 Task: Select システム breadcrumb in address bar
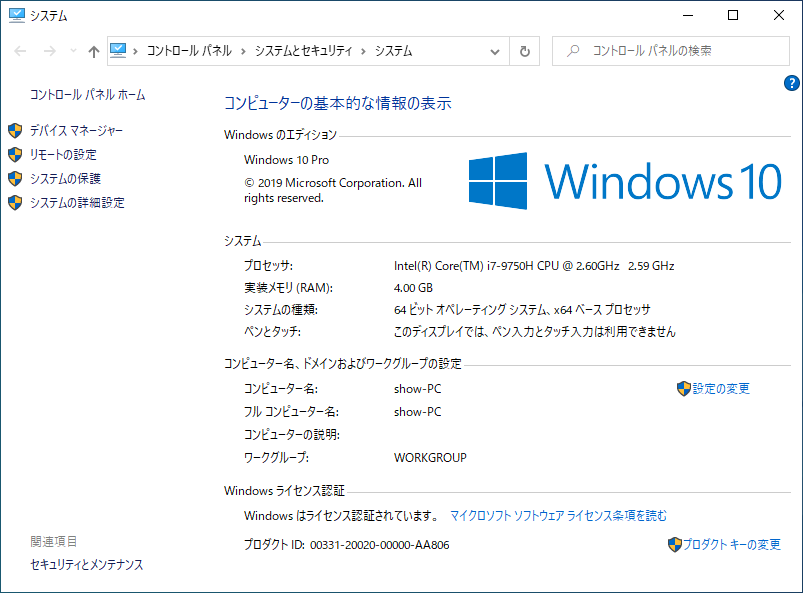[x=393, y=51]
